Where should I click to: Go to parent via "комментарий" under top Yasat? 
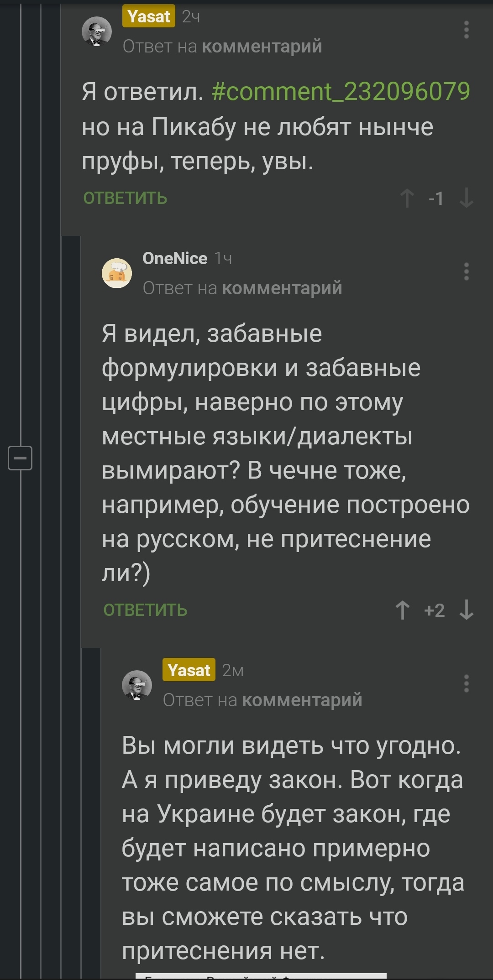click(262, 47)
